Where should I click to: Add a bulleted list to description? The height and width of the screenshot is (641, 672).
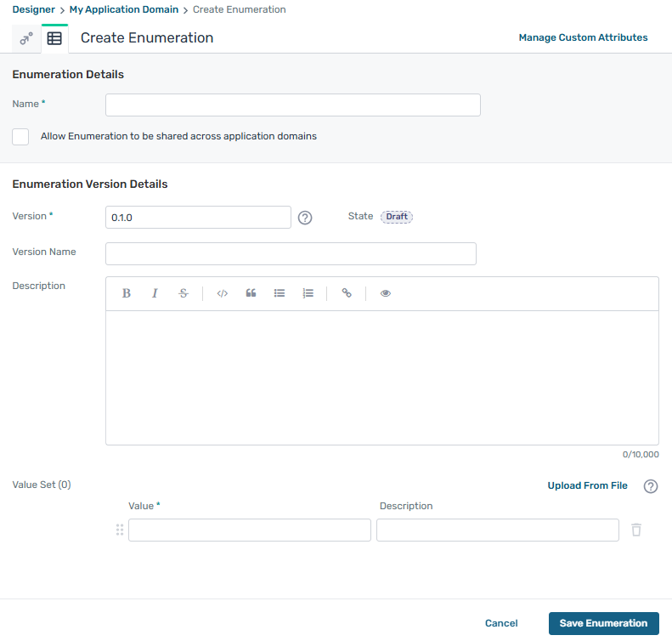click(280, 293)
